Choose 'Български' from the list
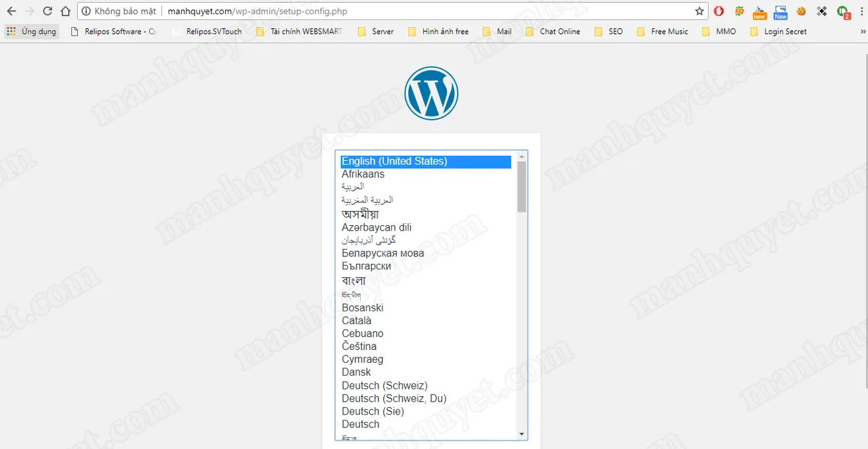Viewport: 868px width, 449px height. pos(426,266)
